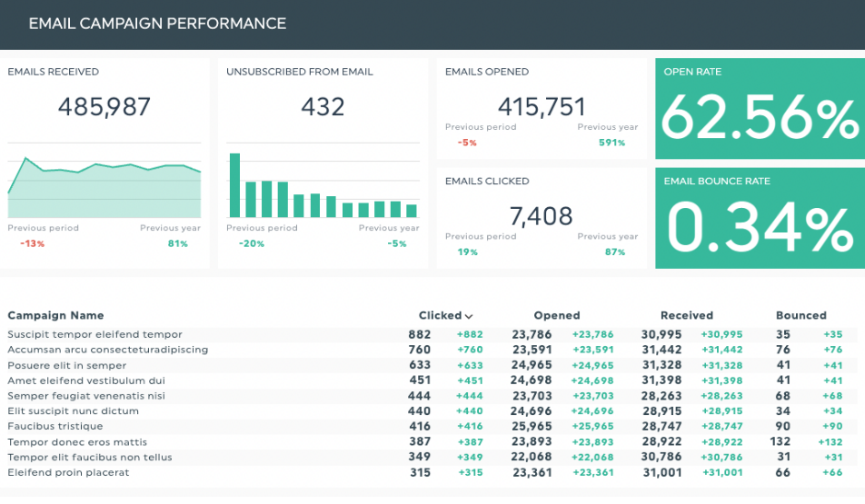Click received value 31,001
The image size is (865, 504).
coord(662,472)
